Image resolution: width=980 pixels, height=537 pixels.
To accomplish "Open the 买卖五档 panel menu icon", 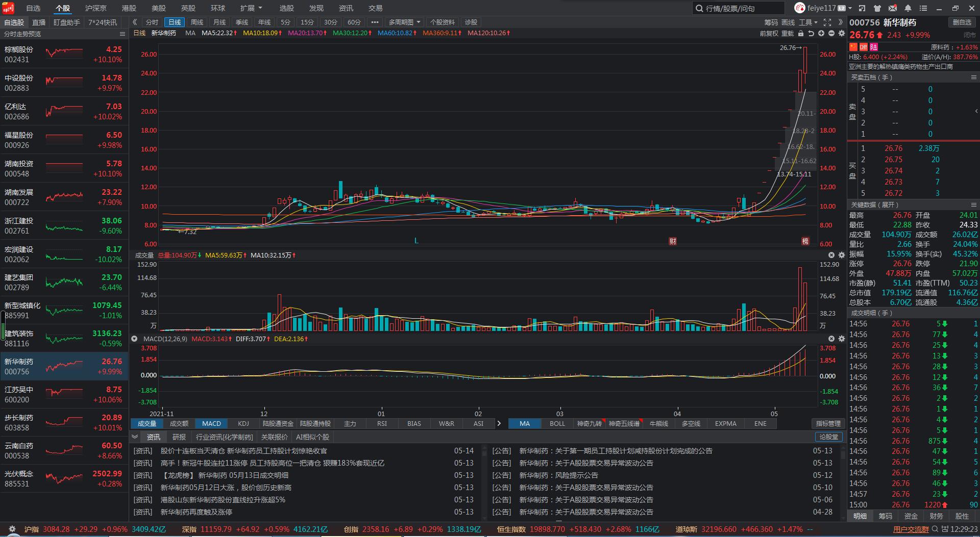I will click(974, 77).
